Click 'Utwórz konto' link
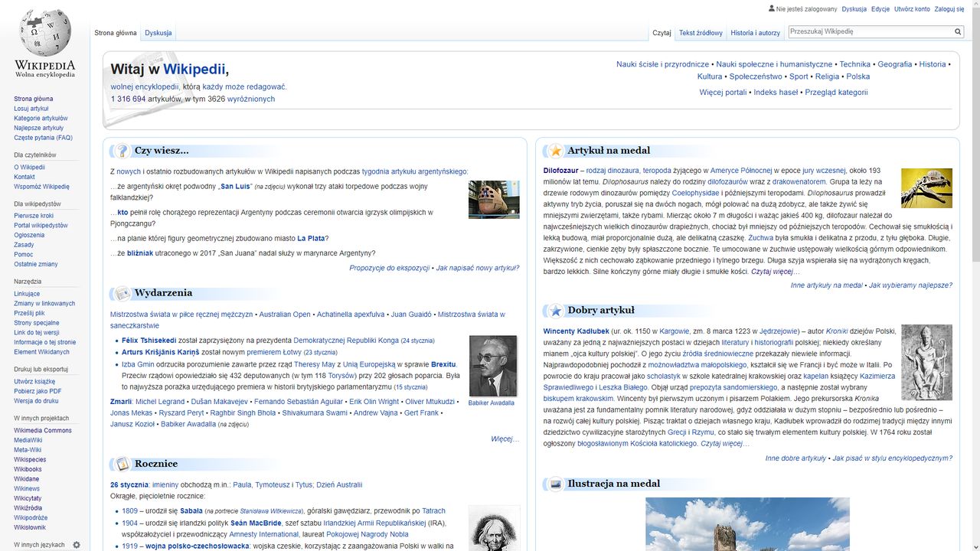The image size is (980, 551). pos(912,9)
